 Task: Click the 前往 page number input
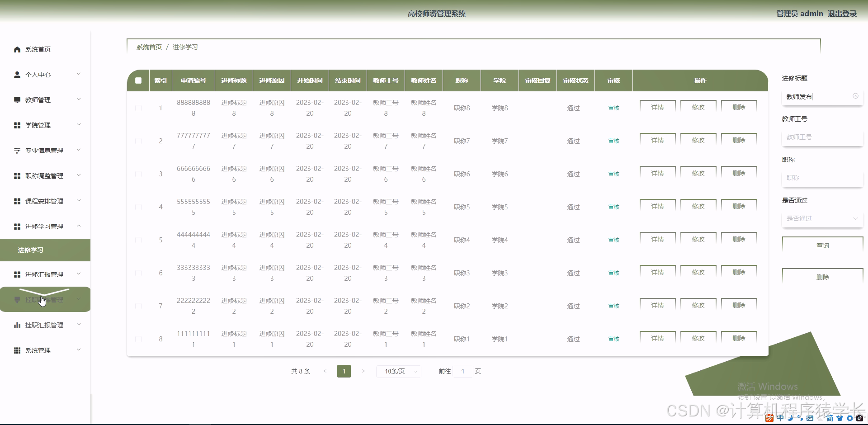tap(462, 371)
